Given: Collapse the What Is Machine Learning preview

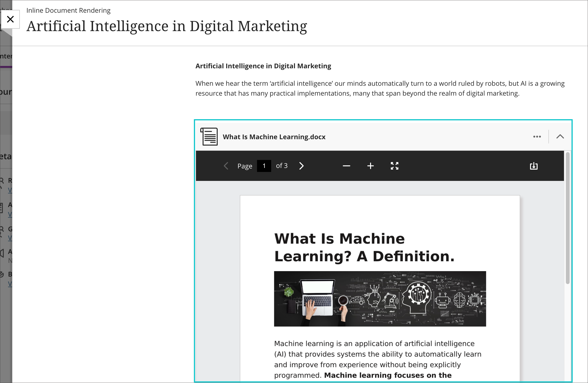Looking at the screenshot, I should [560, 137].
